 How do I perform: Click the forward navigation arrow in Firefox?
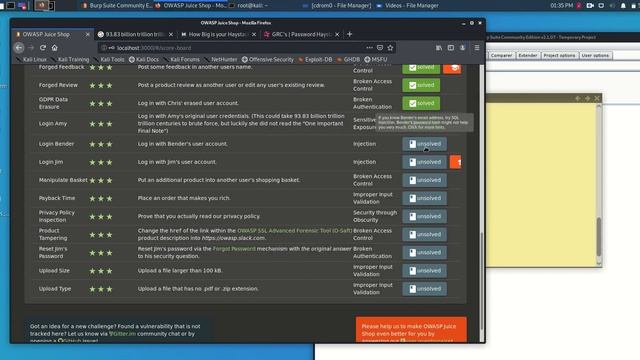31,48
